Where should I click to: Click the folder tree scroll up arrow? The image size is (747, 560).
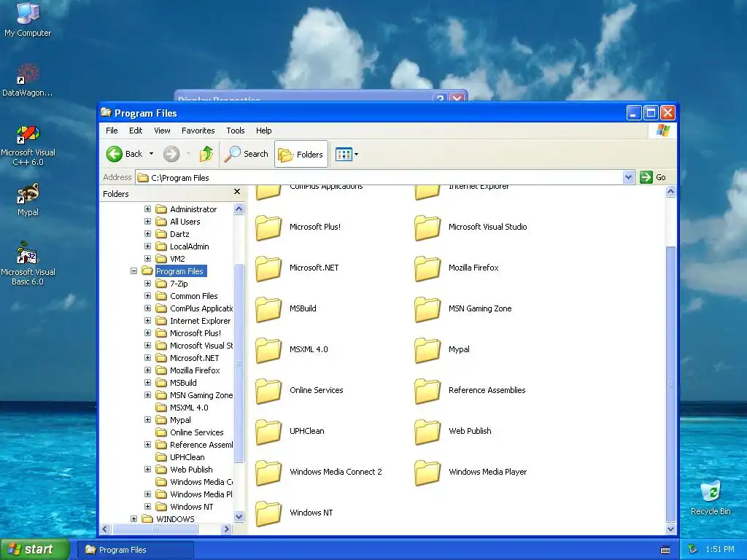pyautogui.click(x=239, y=209)
